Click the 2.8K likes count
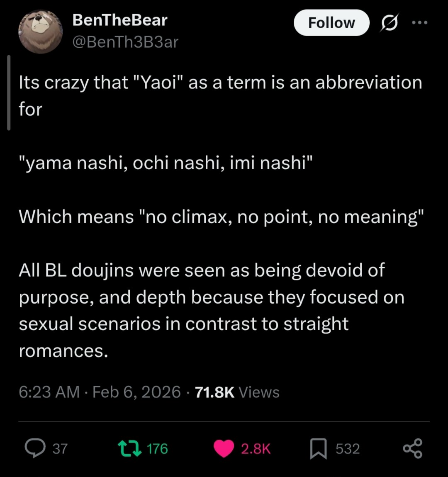Viewport: 448px width, 477px height. (256, 449)
